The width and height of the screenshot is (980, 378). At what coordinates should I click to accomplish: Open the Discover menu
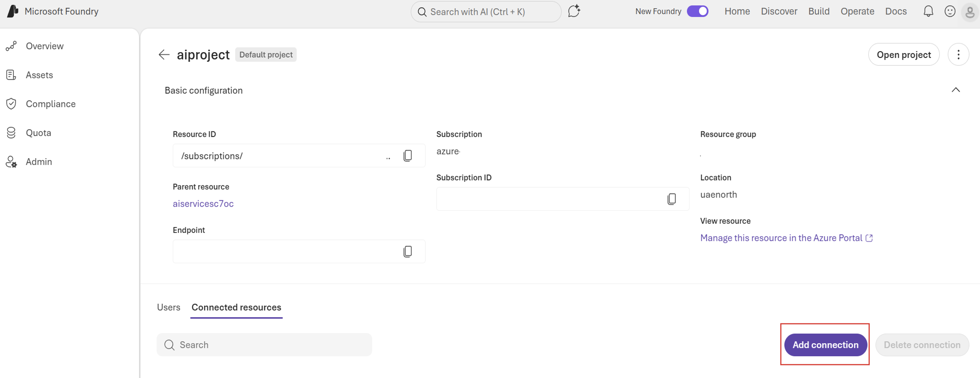click(x=779, y=11)
